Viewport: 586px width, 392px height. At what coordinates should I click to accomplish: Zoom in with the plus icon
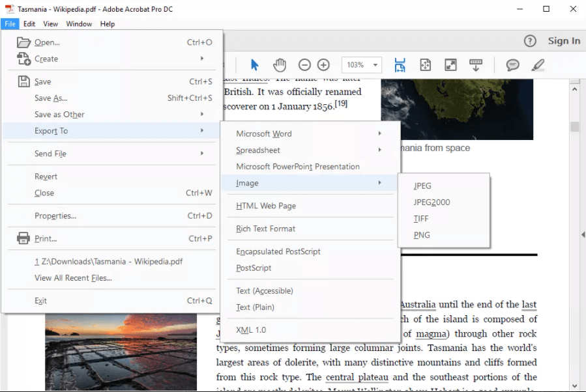pyautogui.click(x=323, y=65)
